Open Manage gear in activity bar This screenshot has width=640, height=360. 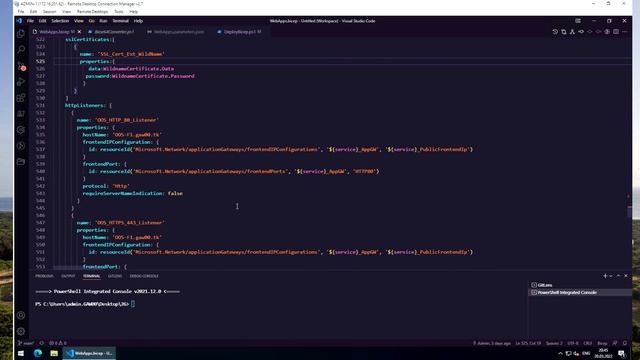21,331
